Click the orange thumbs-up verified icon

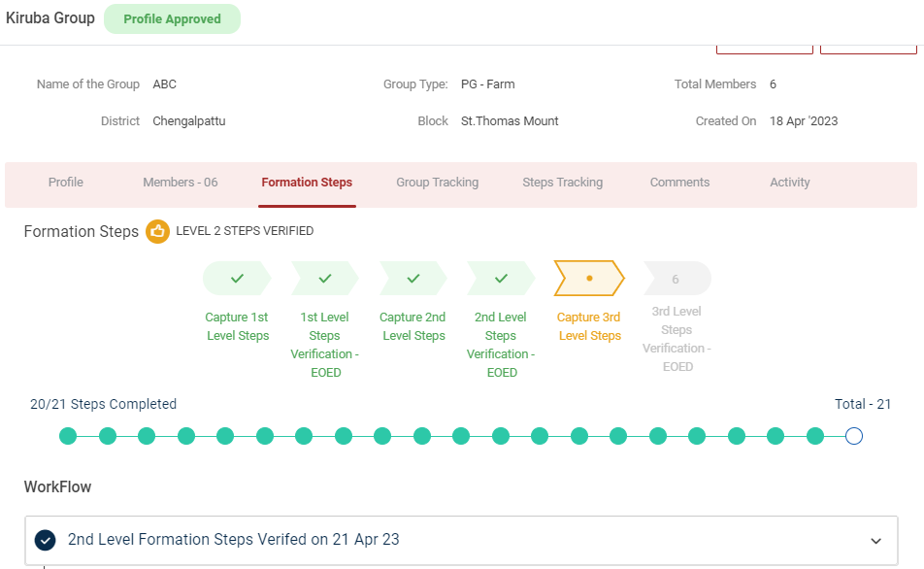coord(157,232)
